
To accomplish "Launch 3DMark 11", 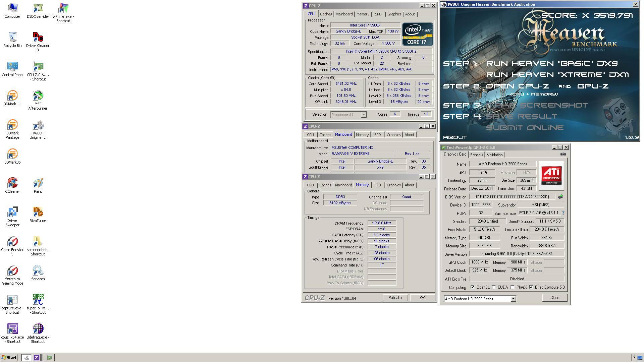I will (12, 98).
